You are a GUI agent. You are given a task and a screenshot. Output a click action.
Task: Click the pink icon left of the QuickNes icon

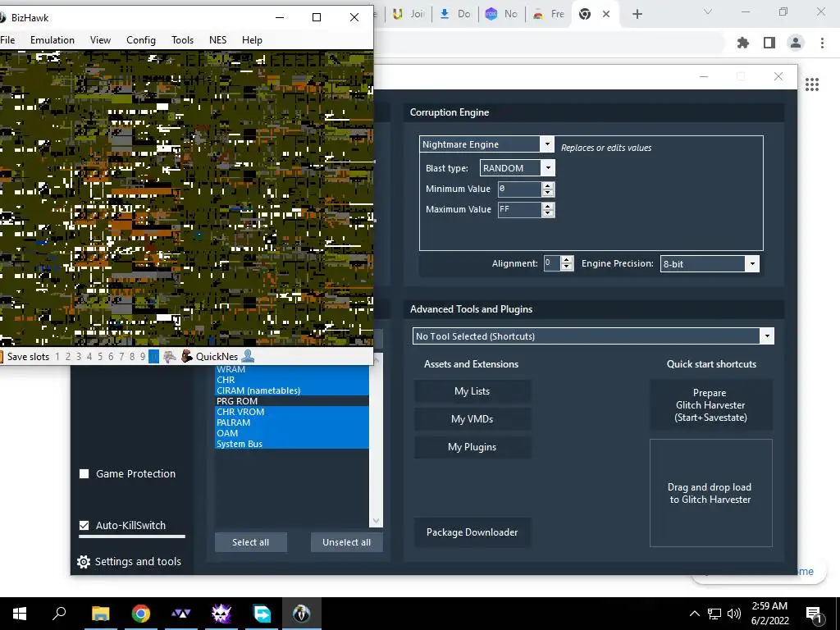tap(170, 356)
